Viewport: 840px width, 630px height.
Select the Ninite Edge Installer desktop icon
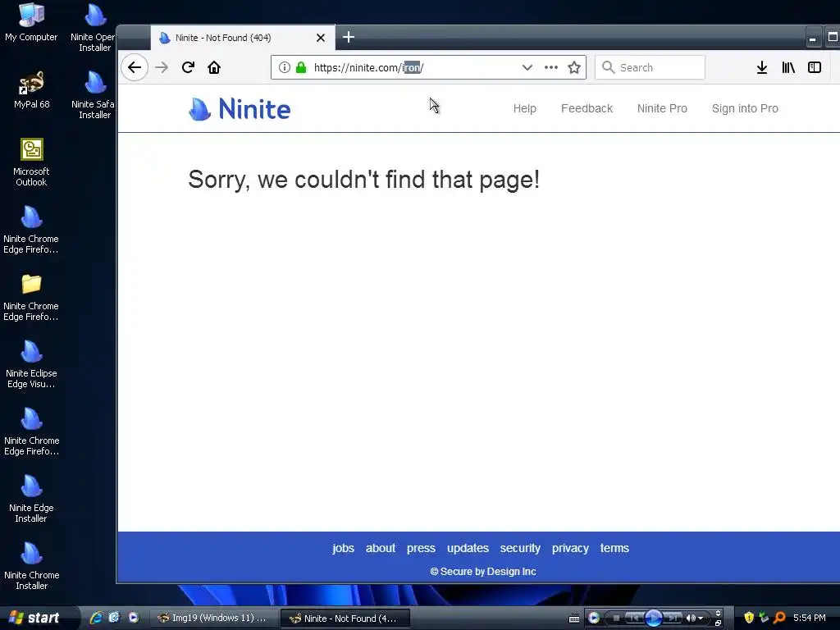click(x=31, y=500)
